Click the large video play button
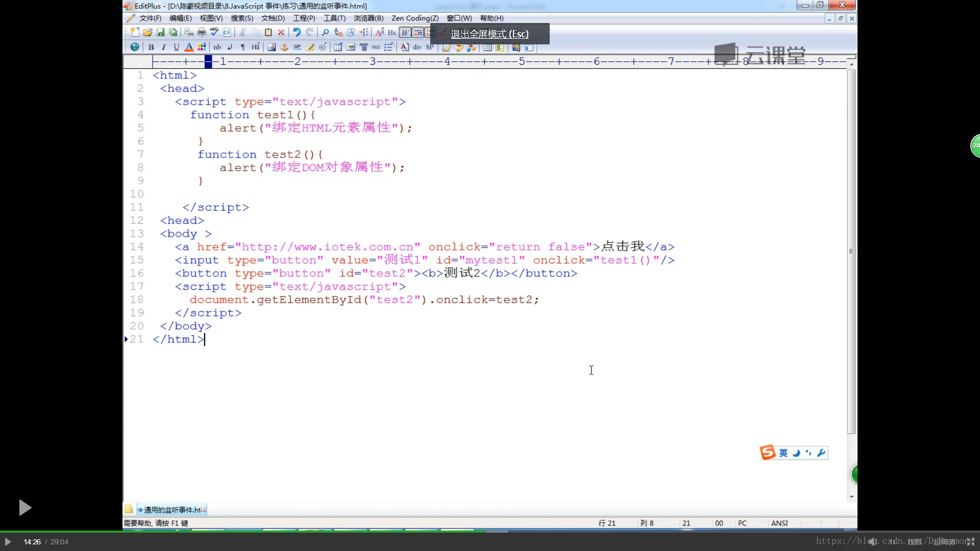Screen dimensions: 980x551 coord(24,508)
